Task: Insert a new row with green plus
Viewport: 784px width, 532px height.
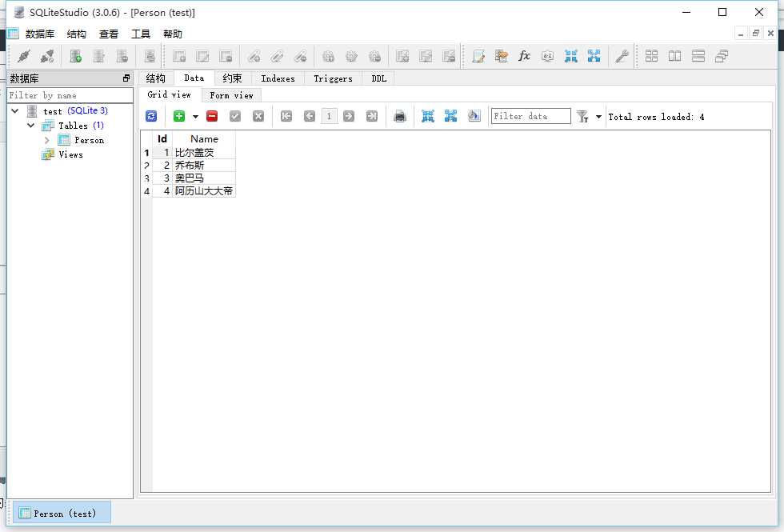Action: [178, 117]
